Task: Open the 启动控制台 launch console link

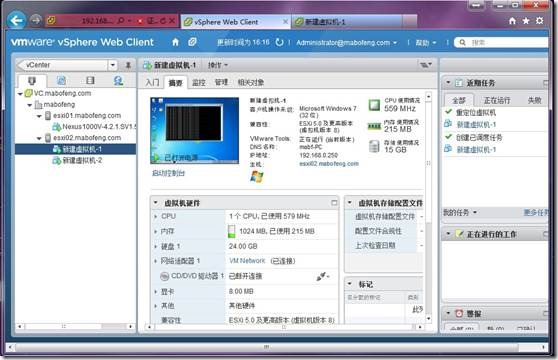Action: tap(168, 173)
